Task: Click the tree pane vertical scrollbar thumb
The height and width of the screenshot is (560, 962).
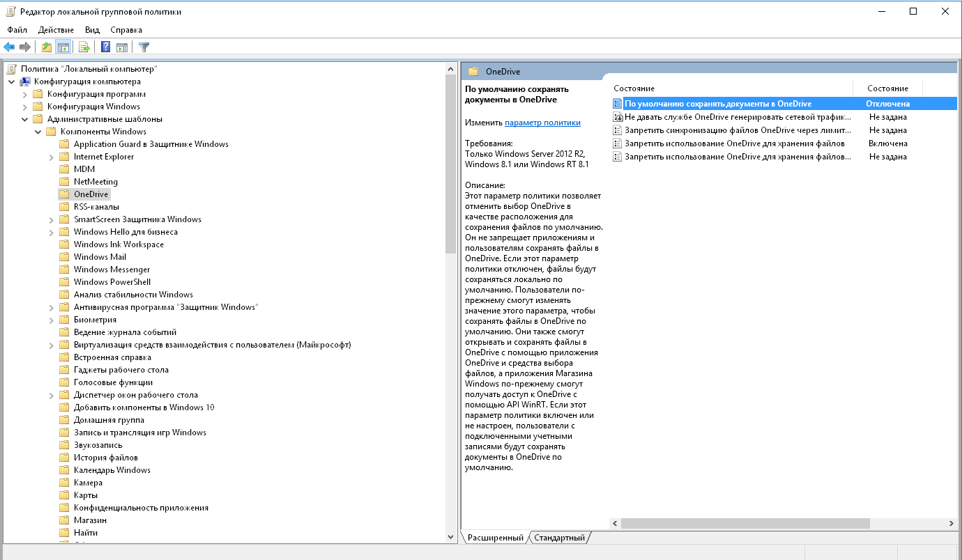Action: point(450,163)
